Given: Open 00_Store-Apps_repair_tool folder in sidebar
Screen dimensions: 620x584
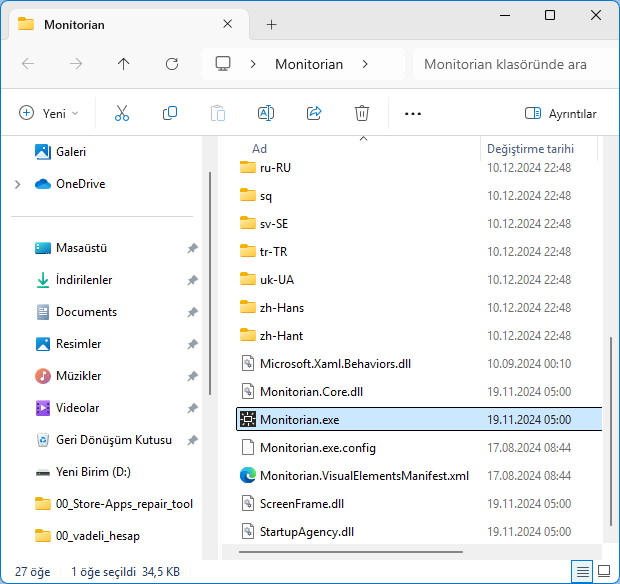Looking at the screenshot, I should pyautogui.click(x=124, y=504).
